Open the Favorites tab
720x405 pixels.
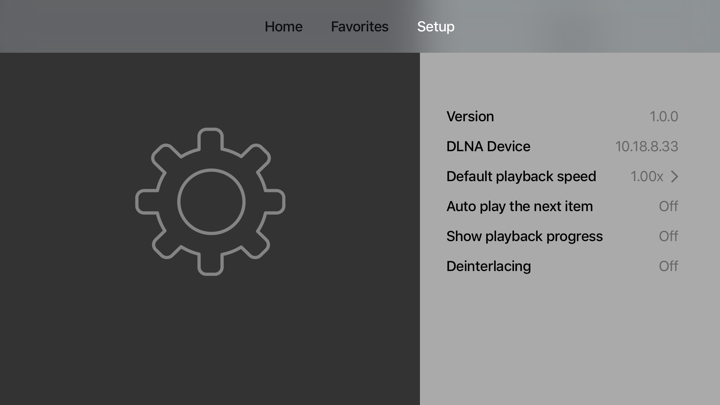[360, 27]
